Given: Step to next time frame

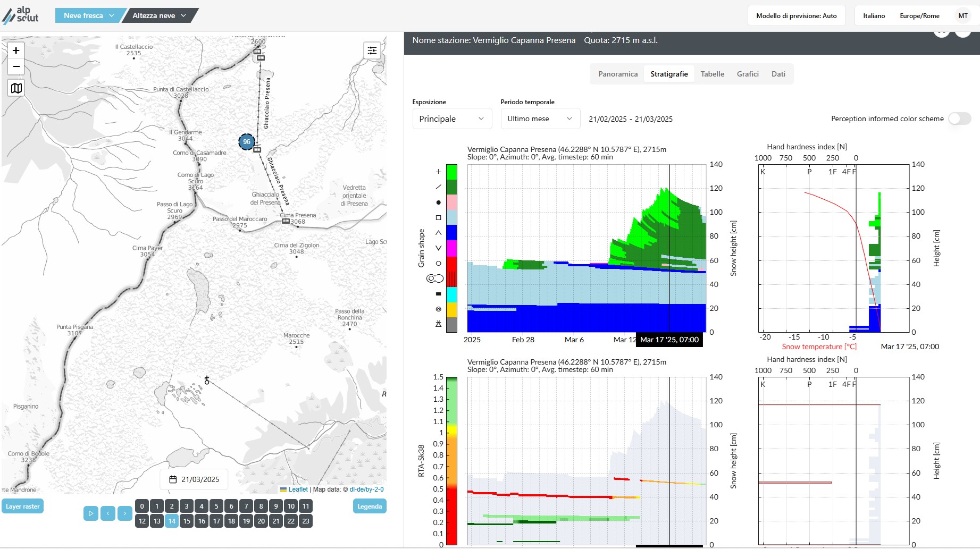Looking at the screenshot, I should pos(125,513).
